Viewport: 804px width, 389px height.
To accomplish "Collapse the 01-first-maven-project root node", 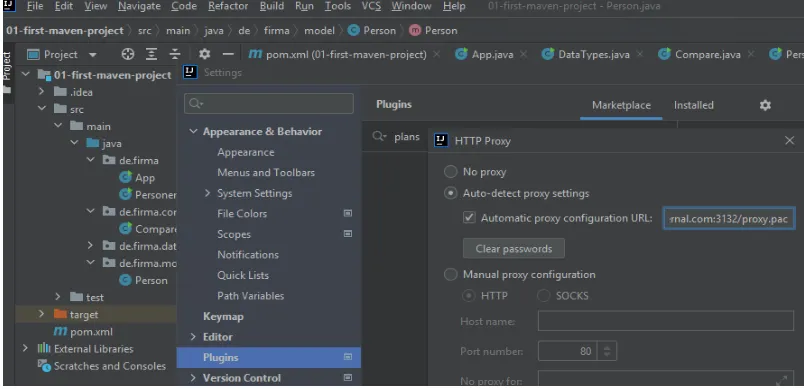I will (25, 75).
